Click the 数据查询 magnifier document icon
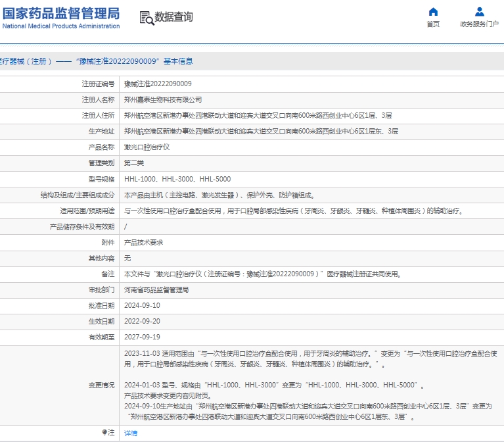The width and height of the screenshot is (504, 444). coord(146,18)
